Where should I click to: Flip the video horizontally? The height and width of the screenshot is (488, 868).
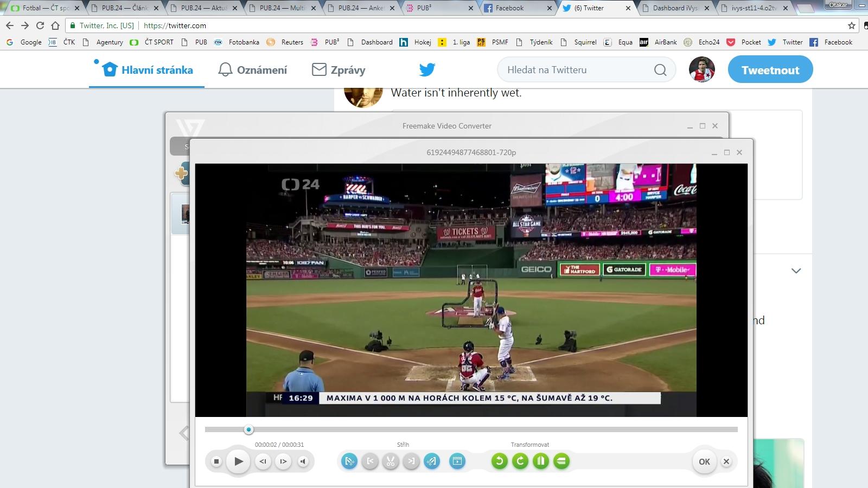coord(540,461)
